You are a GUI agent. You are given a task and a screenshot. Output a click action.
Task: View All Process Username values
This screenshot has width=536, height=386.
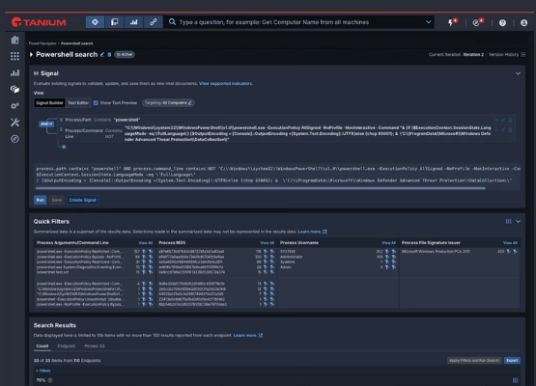point(389,243)
